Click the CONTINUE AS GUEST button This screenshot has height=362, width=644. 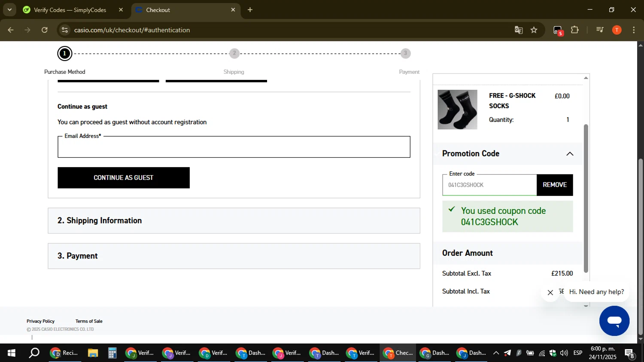(124, 178)
